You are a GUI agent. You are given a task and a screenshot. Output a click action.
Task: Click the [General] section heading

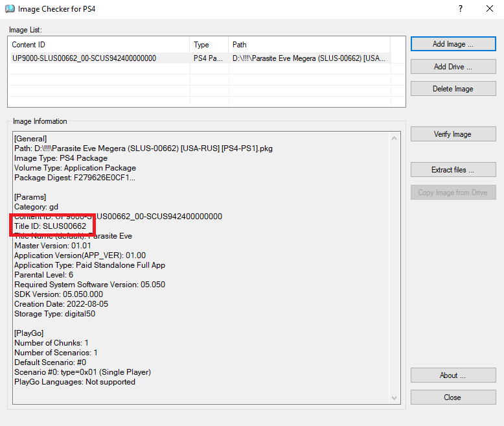pyautogui.click(x=30, y=139)
